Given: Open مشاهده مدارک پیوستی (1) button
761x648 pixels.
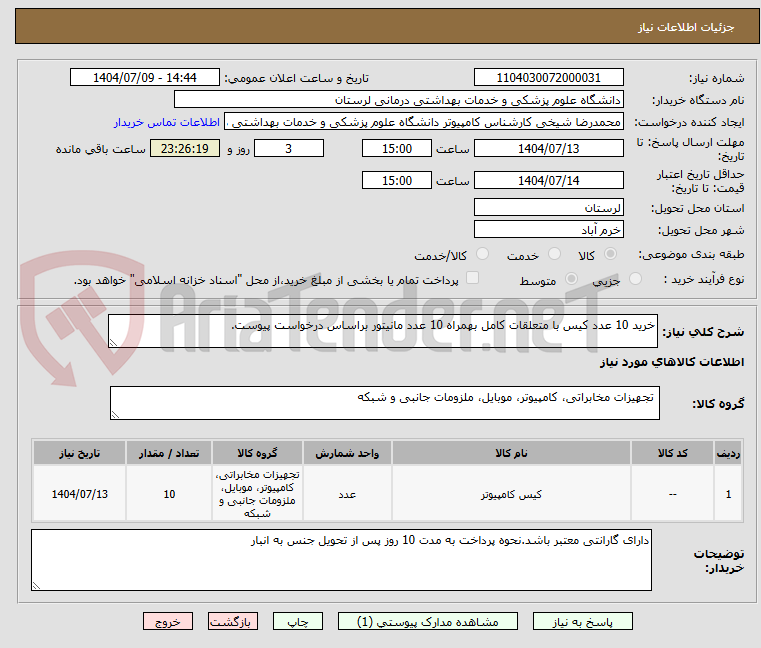Looking at the screenshot, I should (x=428, y=621).
